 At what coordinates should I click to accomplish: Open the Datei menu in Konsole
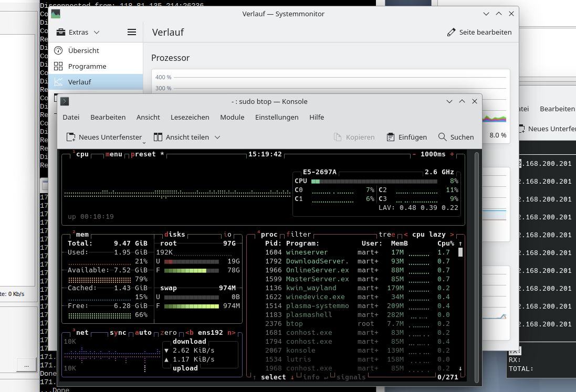click(x=71, y=118)
